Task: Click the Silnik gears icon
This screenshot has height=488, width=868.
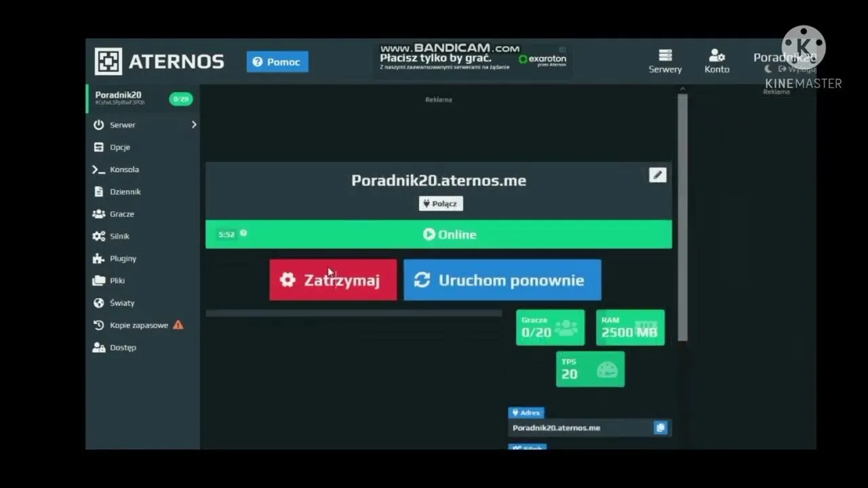Action: click(x=99, y=236)
